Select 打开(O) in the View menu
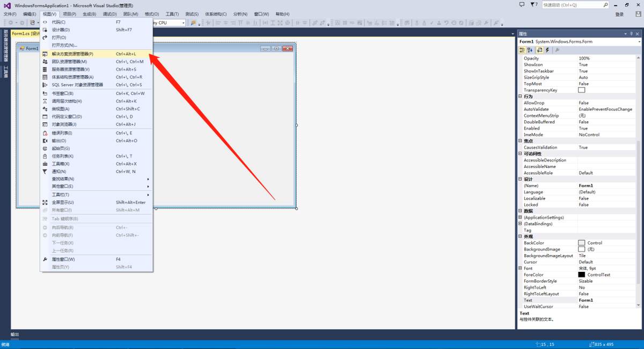Screen dimensions: 644x349 (x=97, y=38)
